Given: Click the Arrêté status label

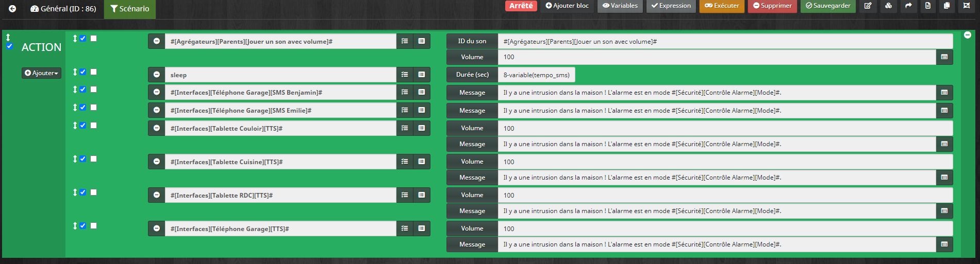Looking at the screenshot, I should [x=521, y=6].
